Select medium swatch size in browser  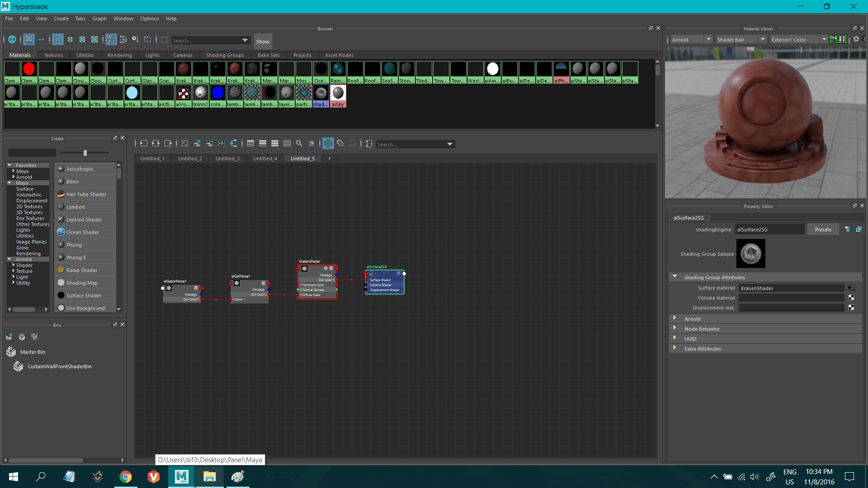pos(70,40)
